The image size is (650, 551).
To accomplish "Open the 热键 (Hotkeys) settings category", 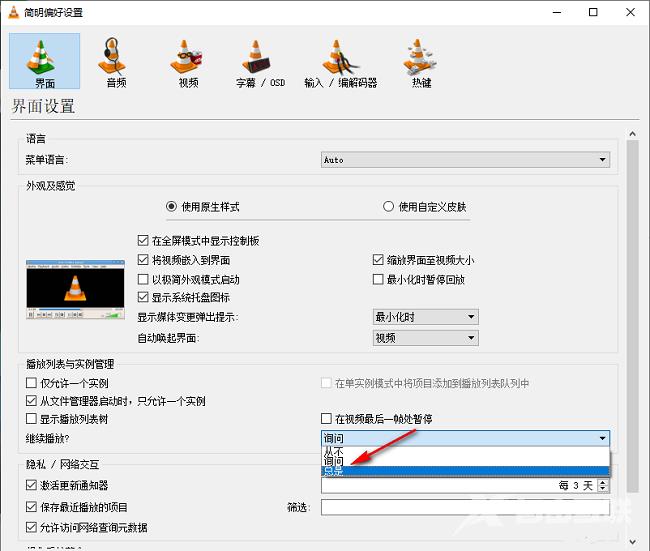I will click(421, 62).
